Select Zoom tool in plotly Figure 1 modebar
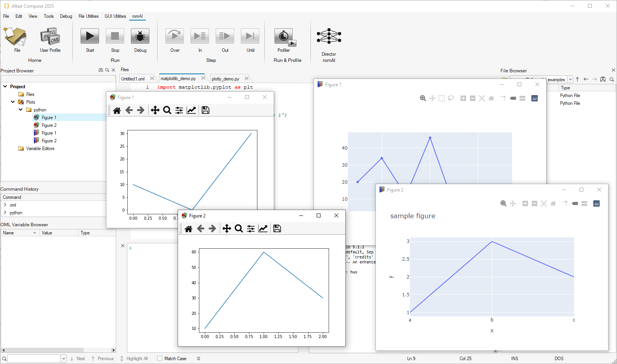The image size is (617, 364). coord(423,98)
